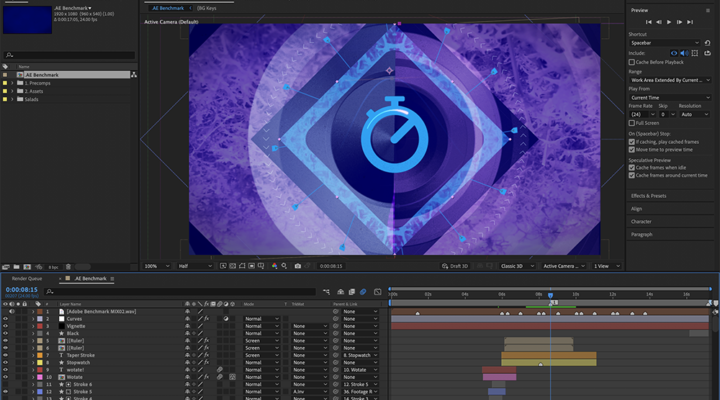This screenshot has height=400, width=720.
Task: Toggle Cache frames around current time checkbox
Action: coord(631,175)
